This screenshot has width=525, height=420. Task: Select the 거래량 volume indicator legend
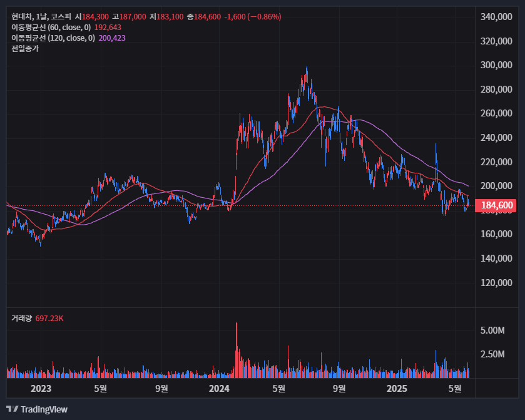21,318
